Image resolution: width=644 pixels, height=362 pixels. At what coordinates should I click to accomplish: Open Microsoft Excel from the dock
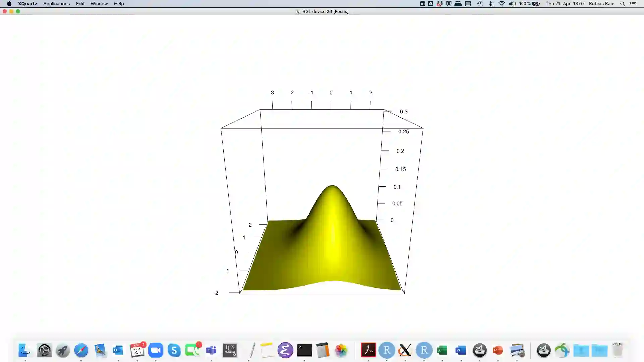[442, 350]
